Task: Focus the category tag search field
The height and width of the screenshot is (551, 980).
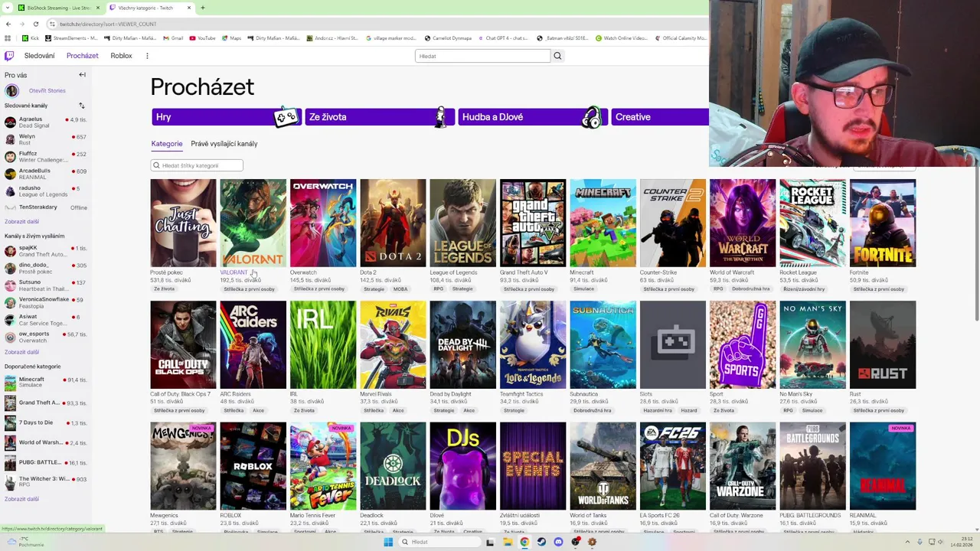Action: click(x=197, y=165)
